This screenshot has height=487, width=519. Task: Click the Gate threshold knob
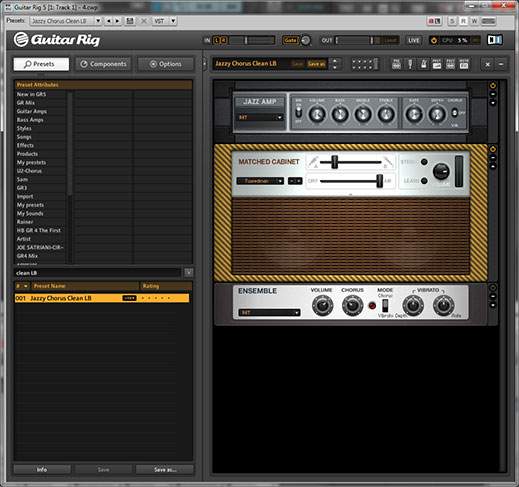(305, 40)
